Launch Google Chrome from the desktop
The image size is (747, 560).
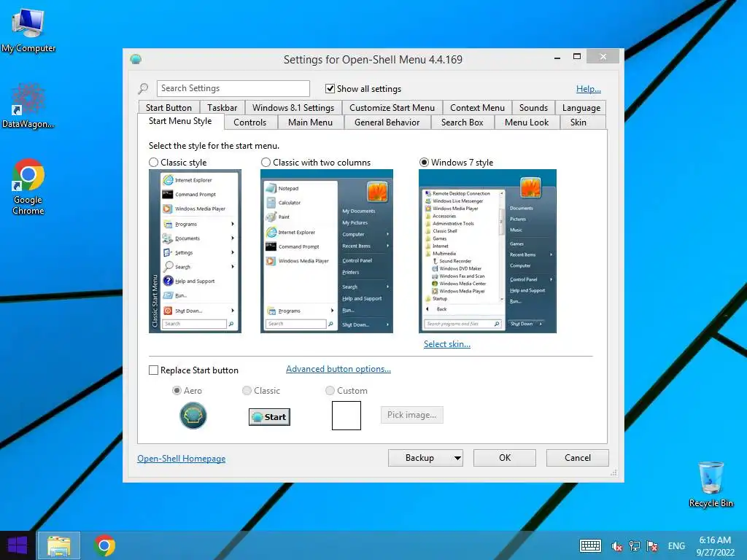(x=28, y=186)
